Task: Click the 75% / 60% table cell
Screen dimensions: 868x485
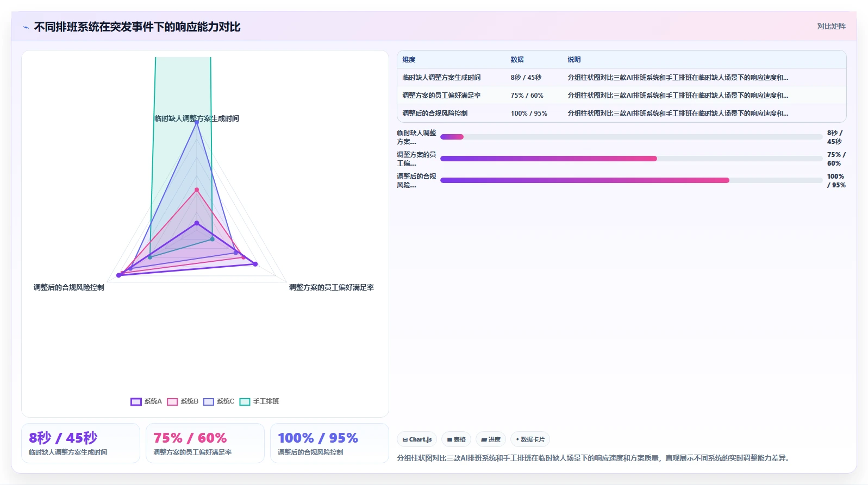Action: pyautogui.click(x=527, y=96)
